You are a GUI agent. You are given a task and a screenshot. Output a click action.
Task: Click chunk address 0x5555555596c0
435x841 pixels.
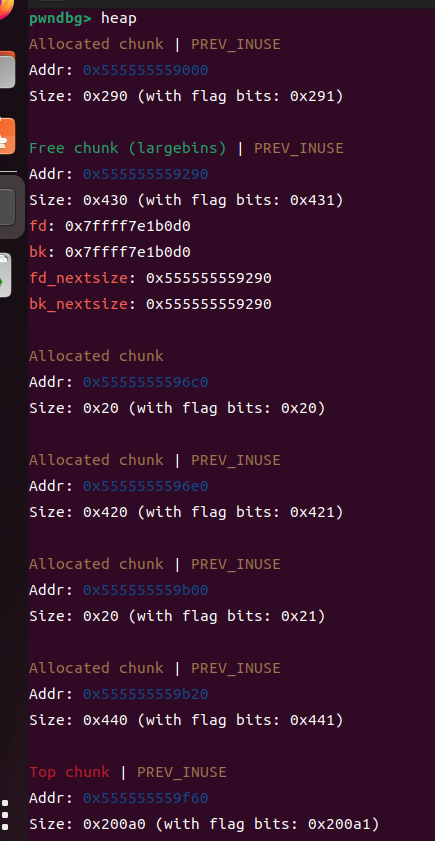145,382
